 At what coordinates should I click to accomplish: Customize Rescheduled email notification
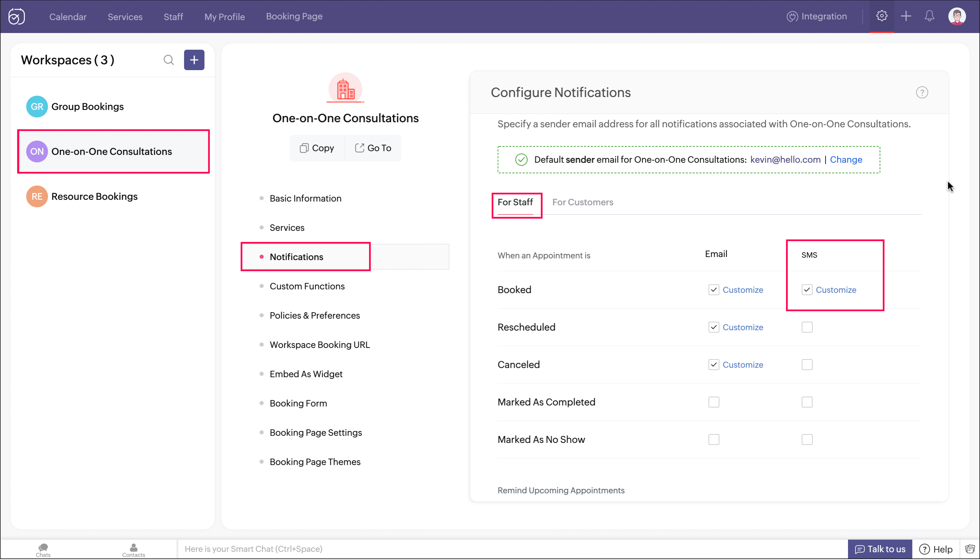coord(742,327)
